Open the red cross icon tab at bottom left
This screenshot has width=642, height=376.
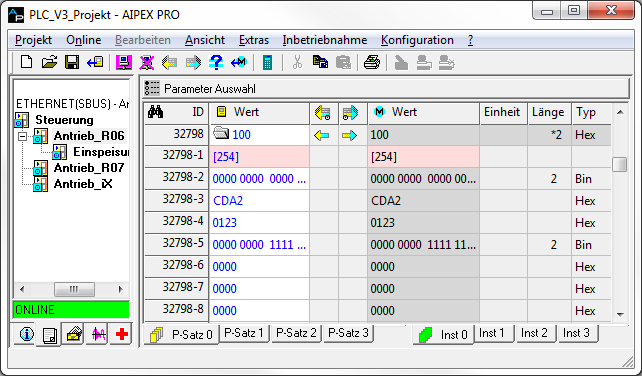tap(122, 334)
